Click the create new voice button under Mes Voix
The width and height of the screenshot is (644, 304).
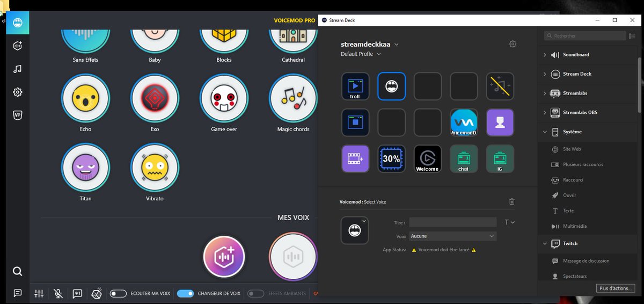224,256
